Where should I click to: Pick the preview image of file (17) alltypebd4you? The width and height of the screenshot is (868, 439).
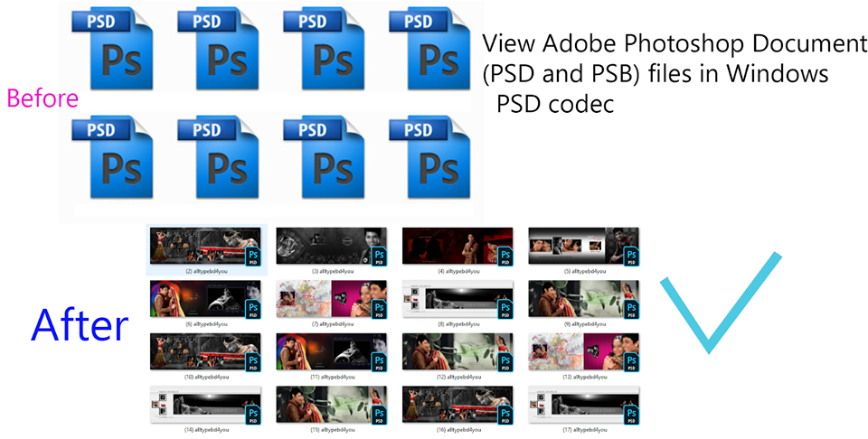pyautogui.click(x=583, y=404)
